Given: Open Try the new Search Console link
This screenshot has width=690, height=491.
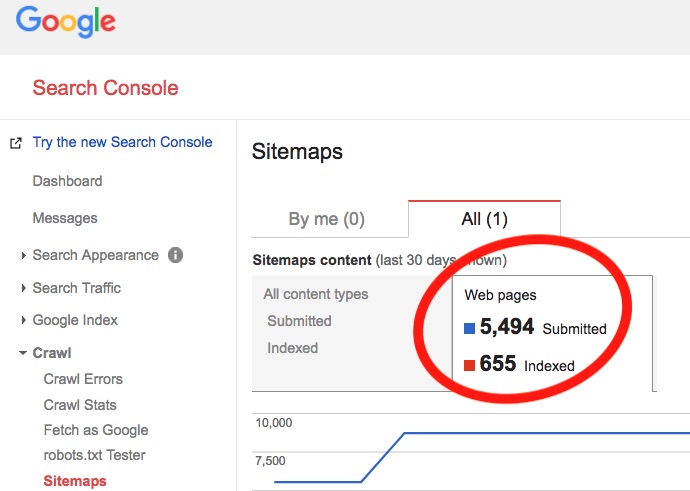Looking at the screenshot, I should point(122,142).
